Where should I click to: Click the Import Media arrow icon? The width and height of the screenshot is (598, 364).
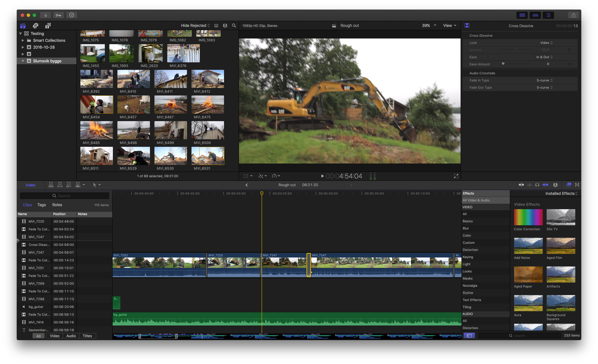tap(45, 15)
